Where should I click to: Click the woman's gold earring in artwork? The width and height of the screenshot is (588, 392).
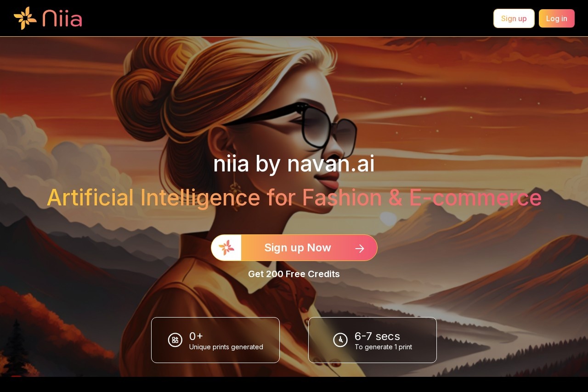tap(235, 186)
